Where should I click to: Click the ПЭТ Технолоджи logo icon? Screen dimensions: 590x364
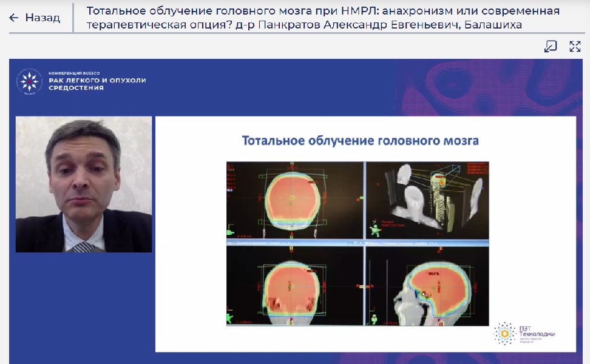(x=504, y=333)
